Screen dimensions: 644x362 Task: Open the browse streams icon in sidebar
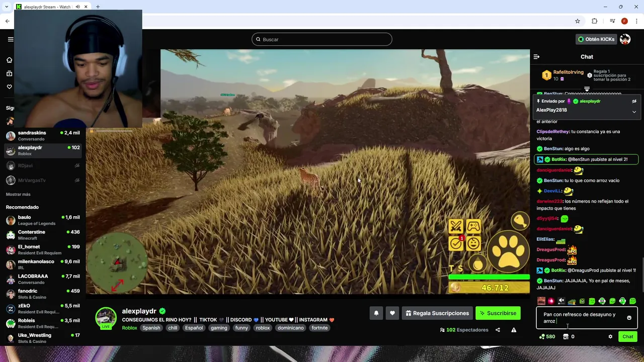pyautogui.click(x=9, y=73)
